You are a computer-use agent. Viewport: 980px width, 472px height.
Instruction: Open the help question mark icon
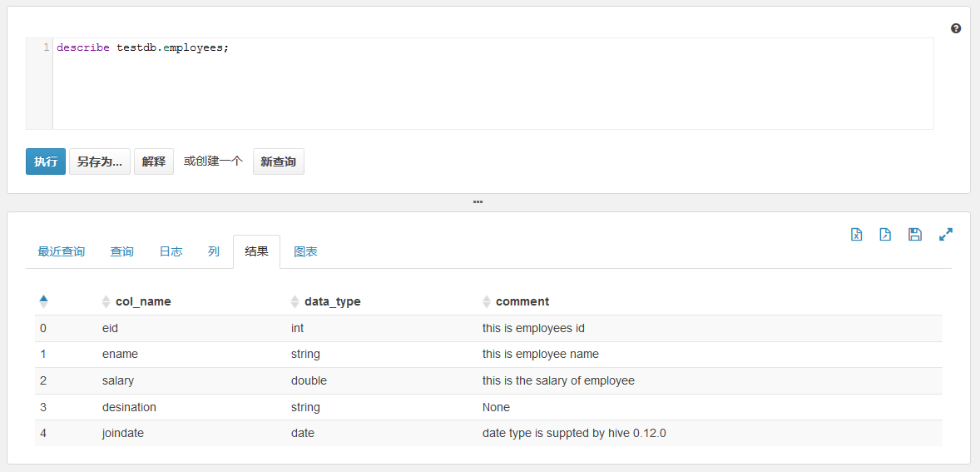coord(956,28)
